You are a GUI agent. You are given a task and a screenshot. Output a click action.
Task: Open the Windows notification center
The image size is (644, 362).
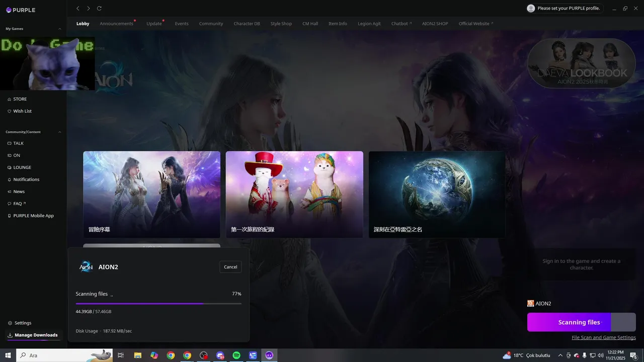tap(634, 355)
